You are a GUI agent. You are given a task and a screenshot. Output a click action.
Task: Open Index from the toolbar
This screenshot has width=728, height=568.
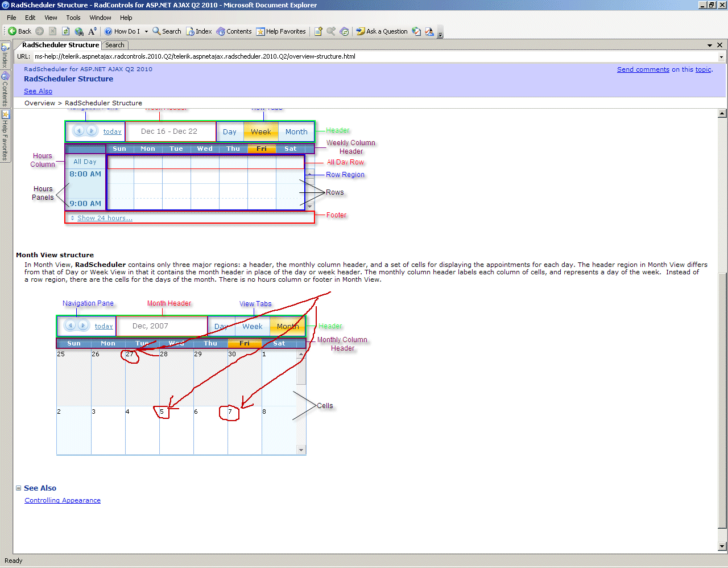pos(199,31)
